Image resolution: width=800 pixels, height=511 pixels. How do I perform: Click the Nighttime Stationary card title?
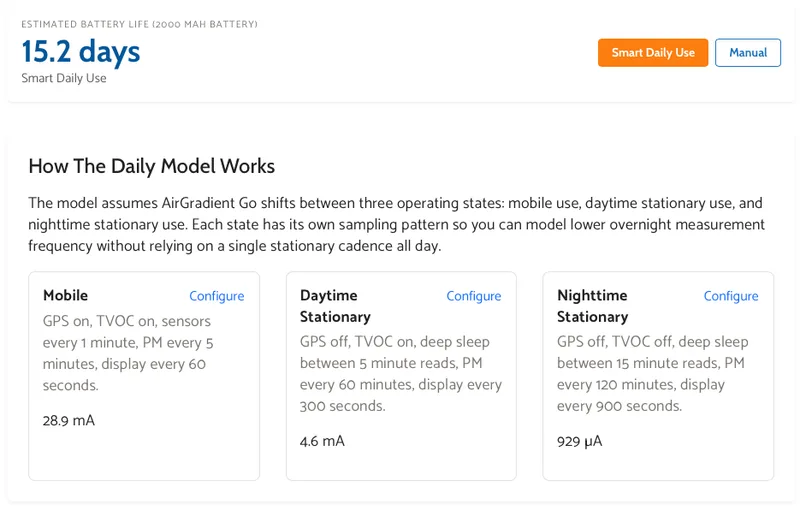pyautogui.click(x=592, y=306)
